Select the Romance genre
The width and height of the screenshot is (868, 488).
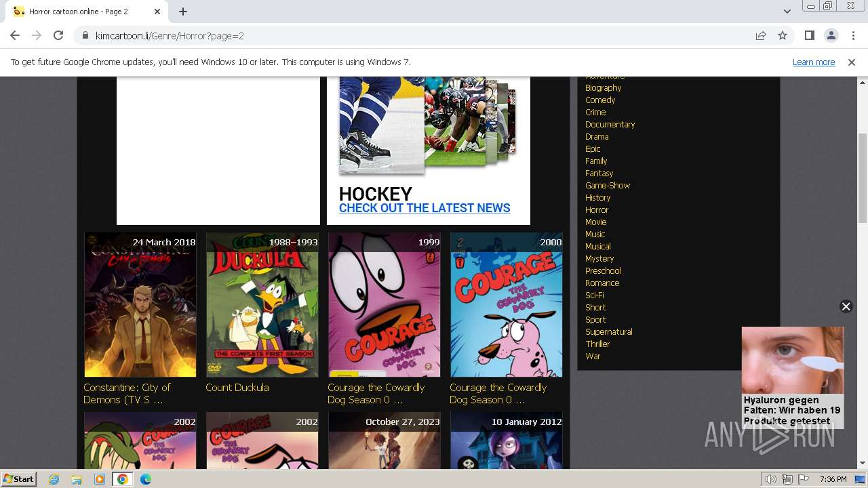click(602, 283)
